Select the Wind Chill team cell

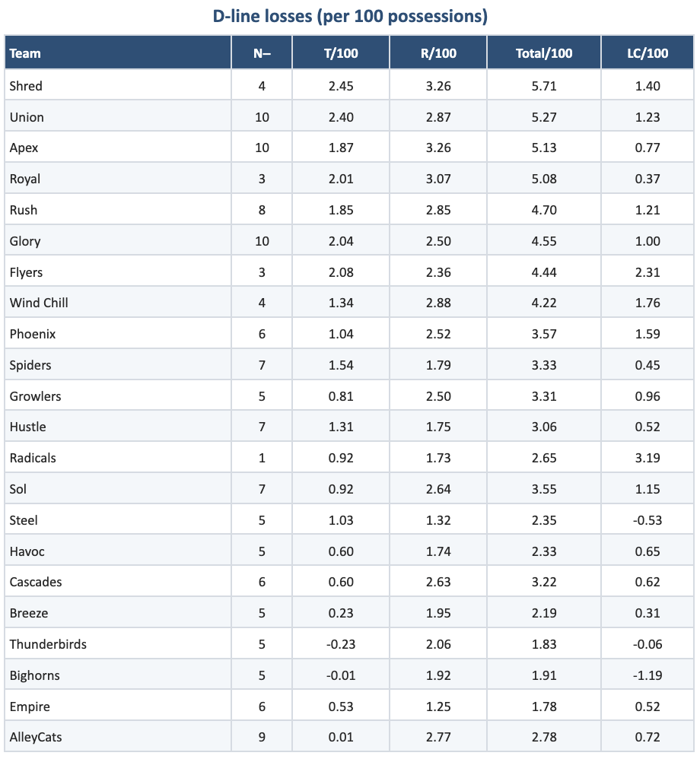(x=39, y=303)
